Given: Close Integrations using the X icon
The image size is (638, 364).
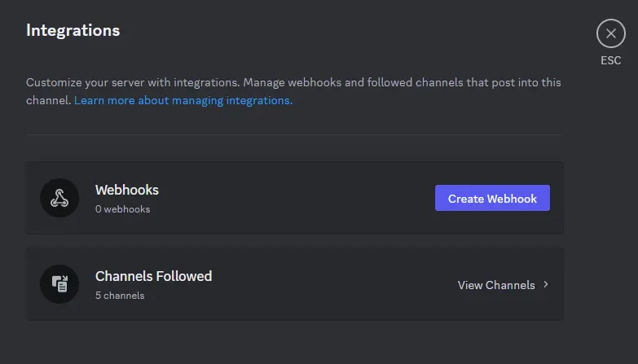Looking at the screenshot, I should click(x=610, y=33).
